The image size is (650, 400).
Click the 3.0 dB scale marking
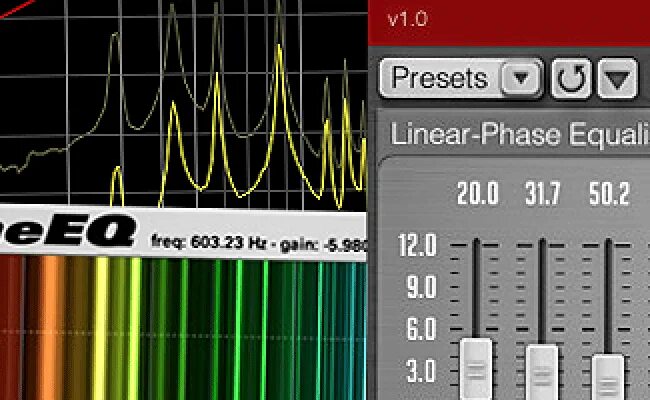(x=422, y=371)
